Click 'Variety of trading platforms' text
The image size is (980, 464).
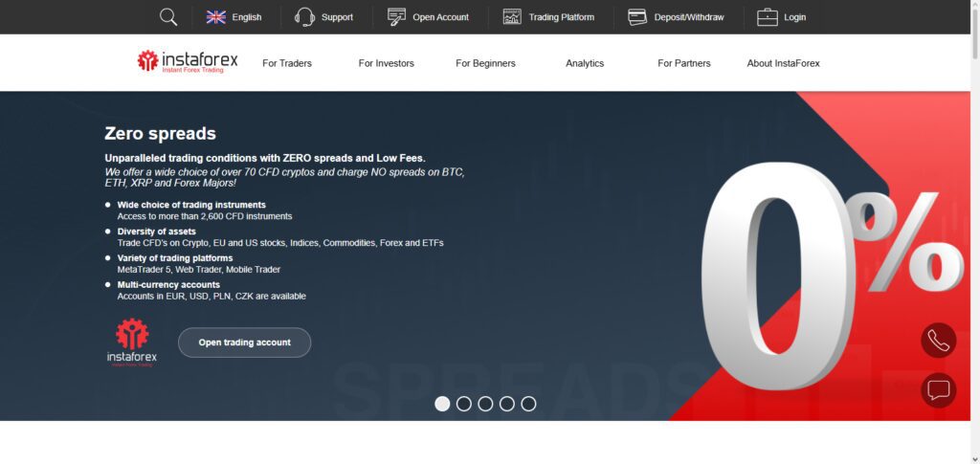pos(175,258)
